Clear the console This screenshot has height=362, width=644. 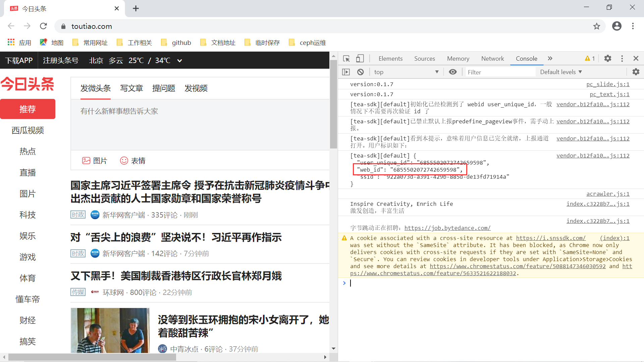pyautogui.click(x=361, y=72)
